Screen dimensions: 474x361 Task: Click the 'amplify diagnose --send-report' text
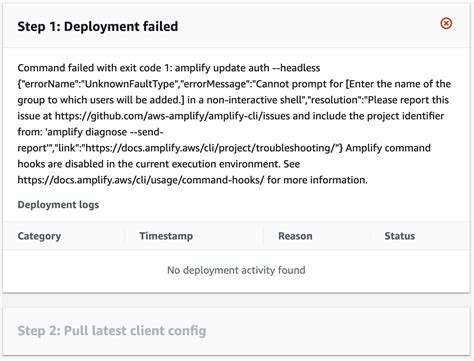91,140
